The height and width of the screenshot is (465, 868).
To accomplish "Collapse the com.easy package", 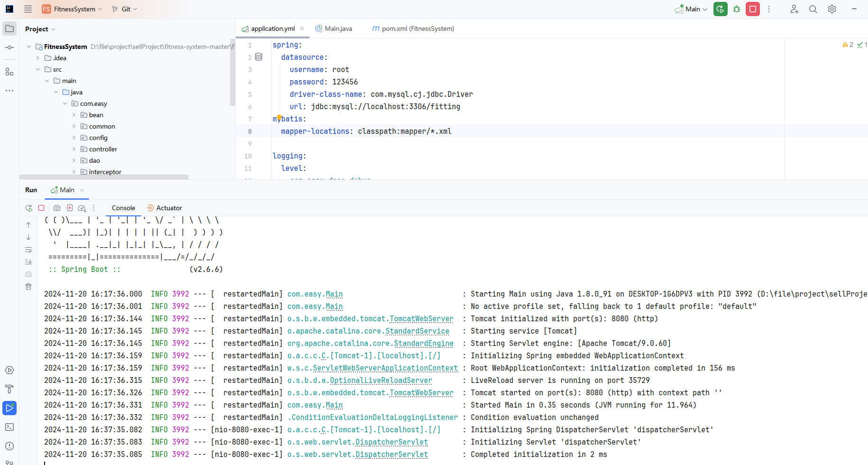I will point(65,103).
